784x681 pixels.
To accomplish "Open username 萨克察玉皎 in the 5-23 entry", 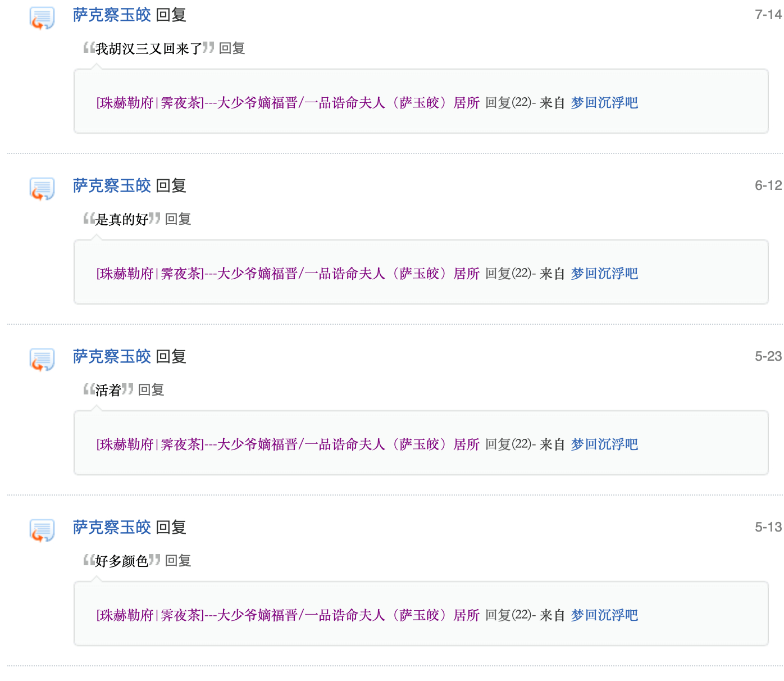I will [x=112, y=357].
